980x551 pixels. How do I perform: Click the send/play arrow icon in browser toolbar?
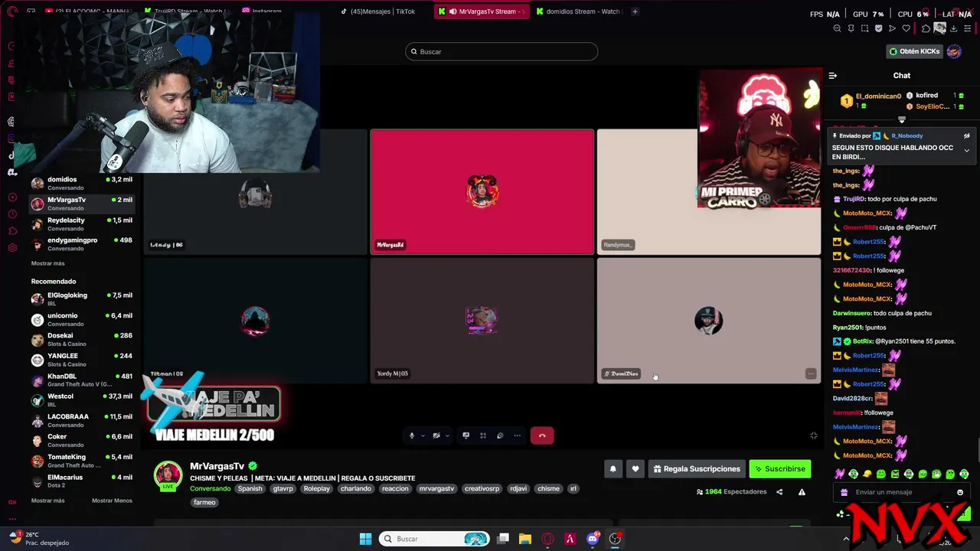click(892, 28)
